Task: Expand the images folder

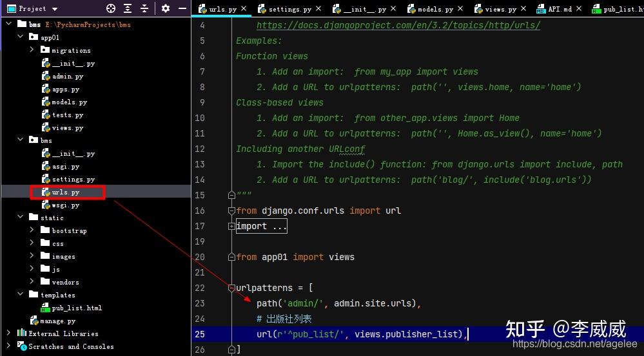Action: pyautogui.click(x=32, y=256)
